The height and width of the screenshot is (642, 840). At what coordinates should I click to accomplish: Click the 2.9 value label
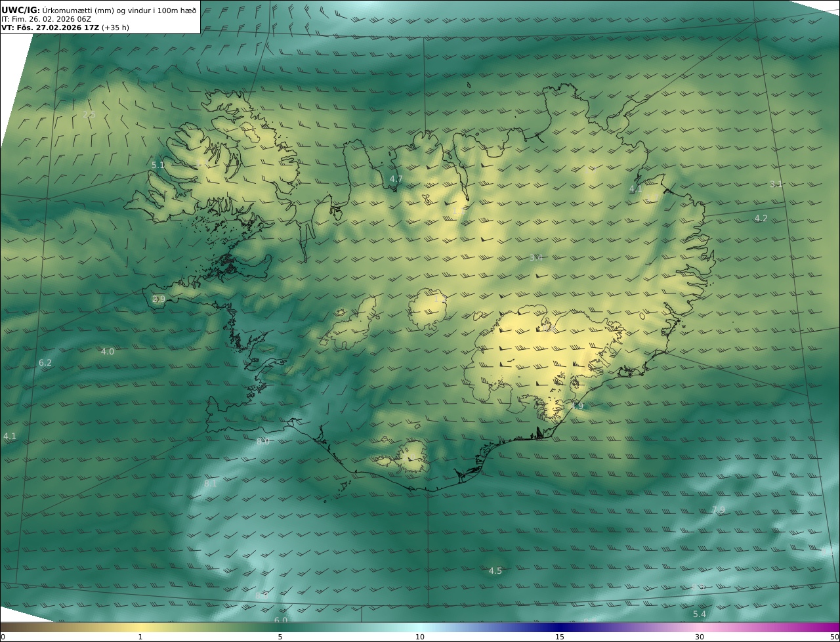pyautogui.click(x=159, y=299)
